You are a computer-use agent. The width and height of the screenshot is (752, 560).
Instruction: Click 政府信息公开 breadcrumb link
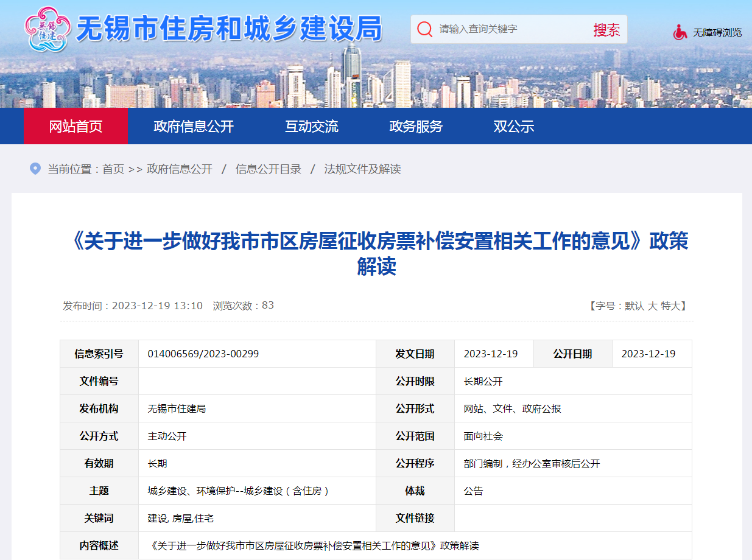click(x=180, y=169)
